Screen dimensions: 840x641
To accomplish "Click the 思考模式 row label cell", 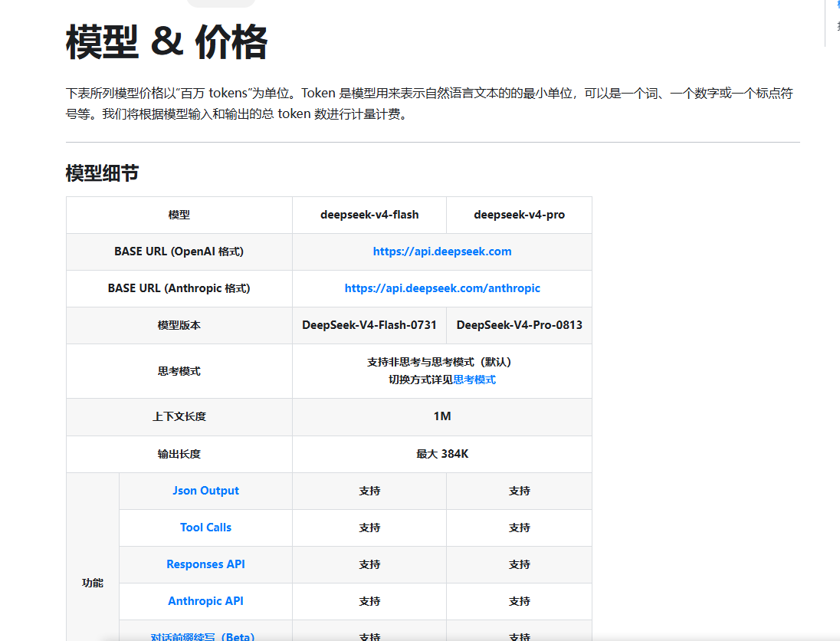I will point(179,371).
